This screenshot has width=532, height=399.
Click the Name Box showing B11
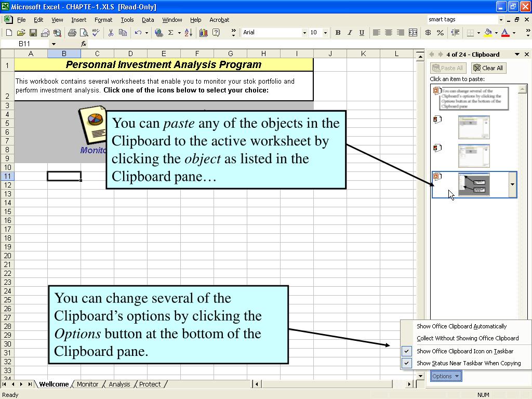point(24,44)
